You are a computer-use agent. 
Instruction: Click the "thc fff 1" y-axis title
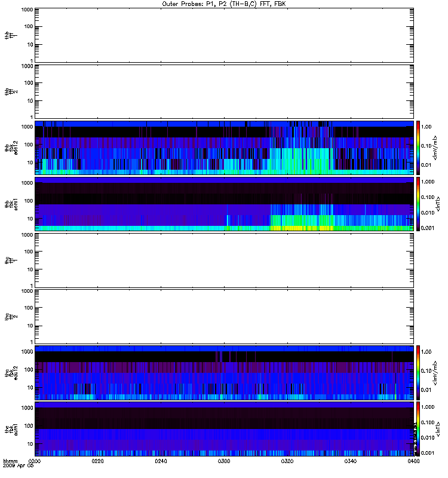click(11, 261)
